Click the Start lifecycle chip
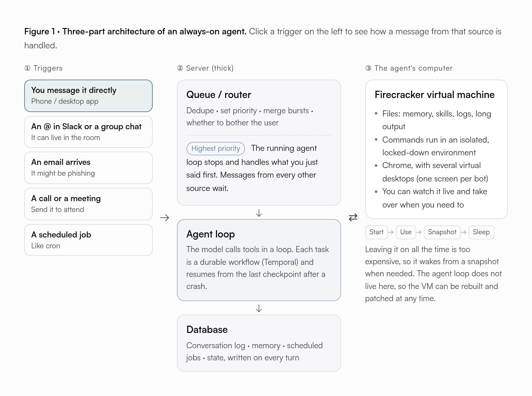Screen dimensions: 532x396 (x=376, y=232)
